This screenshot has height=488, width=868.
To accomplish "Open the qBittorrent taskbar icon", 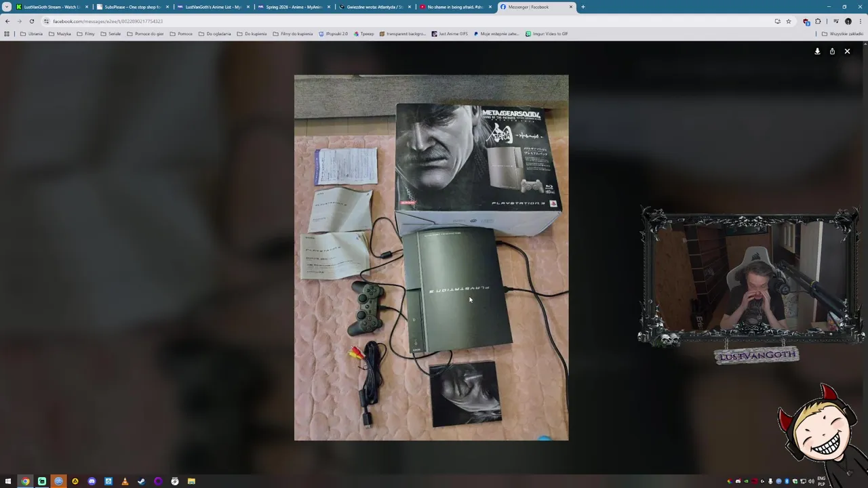I will (58, 481).
